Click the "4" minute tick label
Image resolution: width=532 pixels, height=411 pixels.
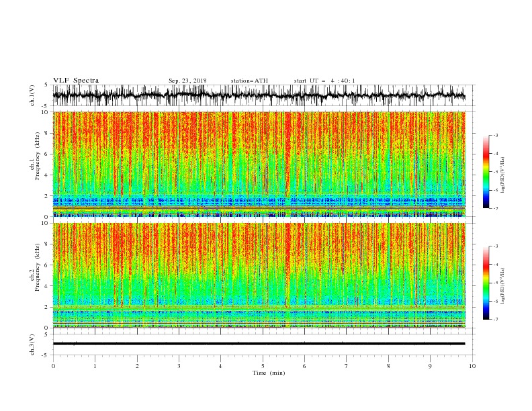tap(220, 366)
